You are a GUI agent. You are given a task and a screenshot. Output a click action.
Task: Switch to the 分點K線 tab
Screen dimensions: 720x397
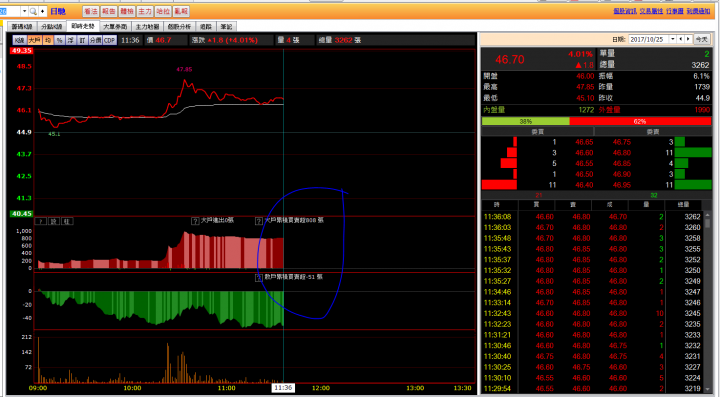point(51,27)
